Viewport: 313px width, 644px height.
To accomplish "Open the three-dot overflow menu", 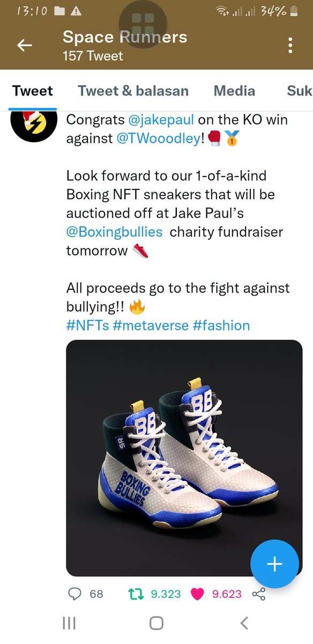I will click(290, 45).
